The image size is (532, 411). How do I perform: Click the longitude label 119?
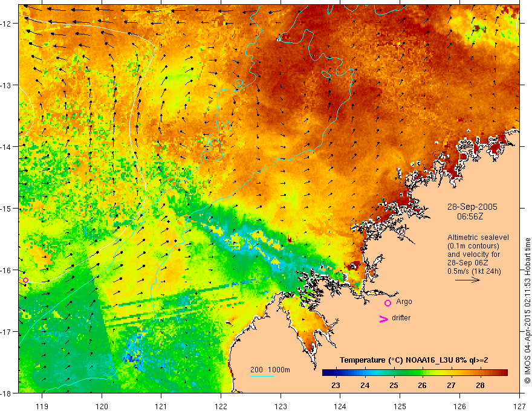pos(42,406)
